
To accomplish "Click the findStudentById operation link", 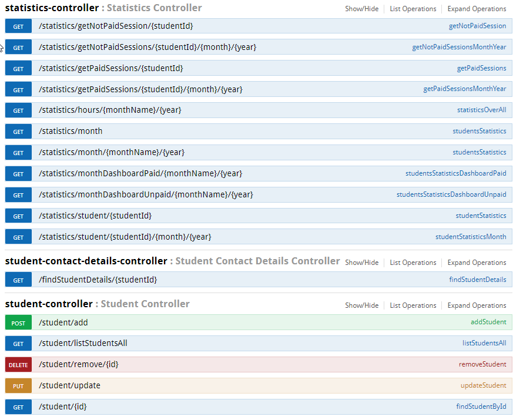I will pos(481,406).
